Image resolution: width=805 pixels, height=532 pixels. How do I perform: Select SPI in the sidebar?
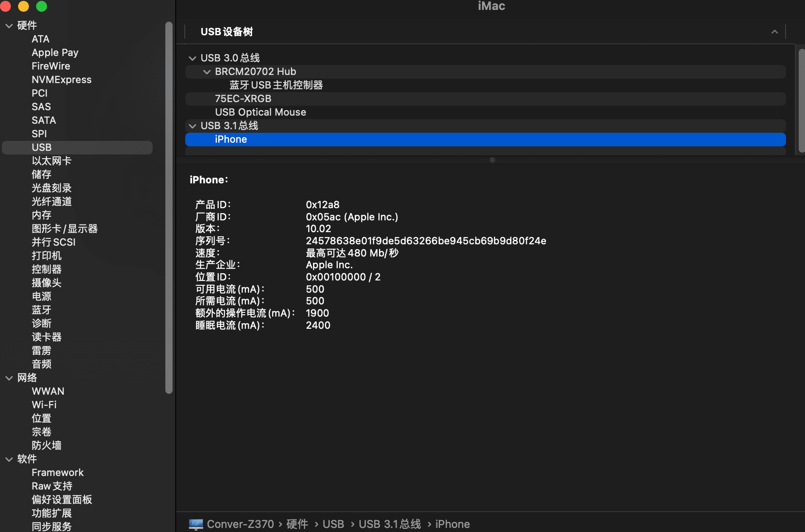point(39,134)
